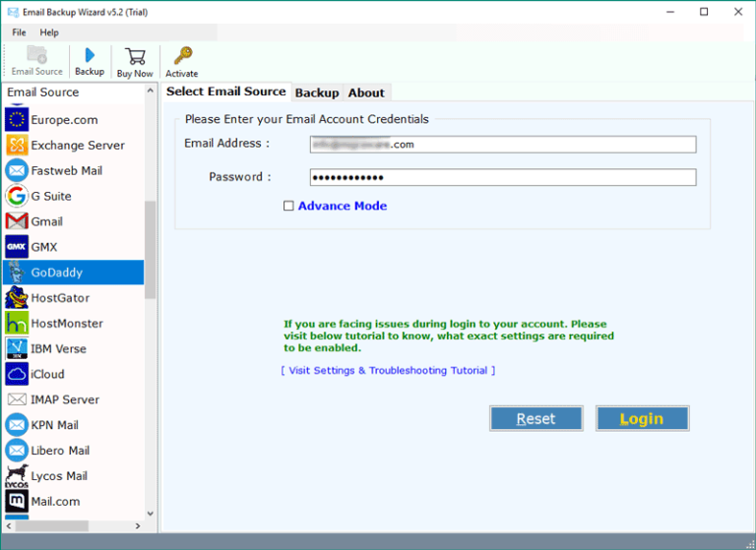The image size is (756, 550).
Task: Select the Gmail text entry
Action: point(47,221)
